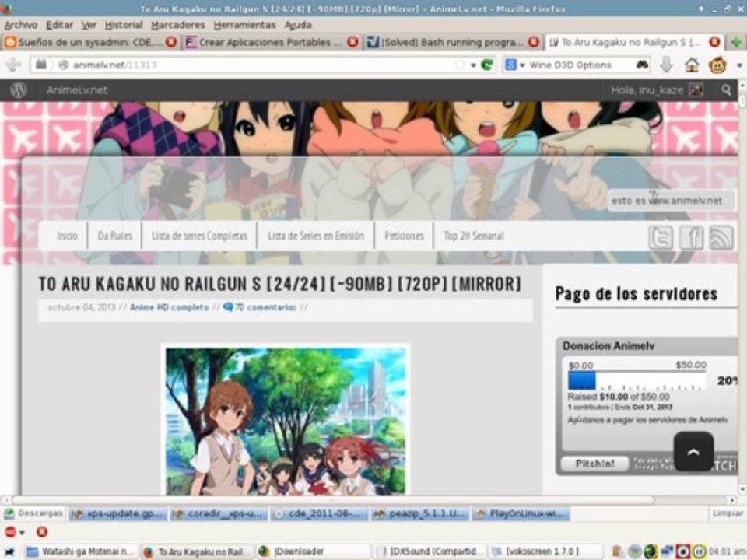Viewport: 747px width, 560px height.
Task: Click the binoculars search icon
Action: tap(642, 65)
